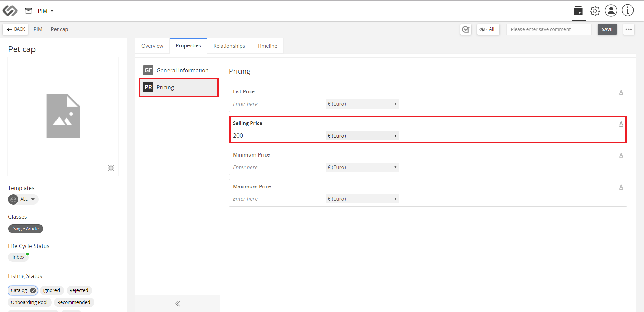644x312 pixels.
Task: Click the collapse image arrows icon
Action: 111,168
